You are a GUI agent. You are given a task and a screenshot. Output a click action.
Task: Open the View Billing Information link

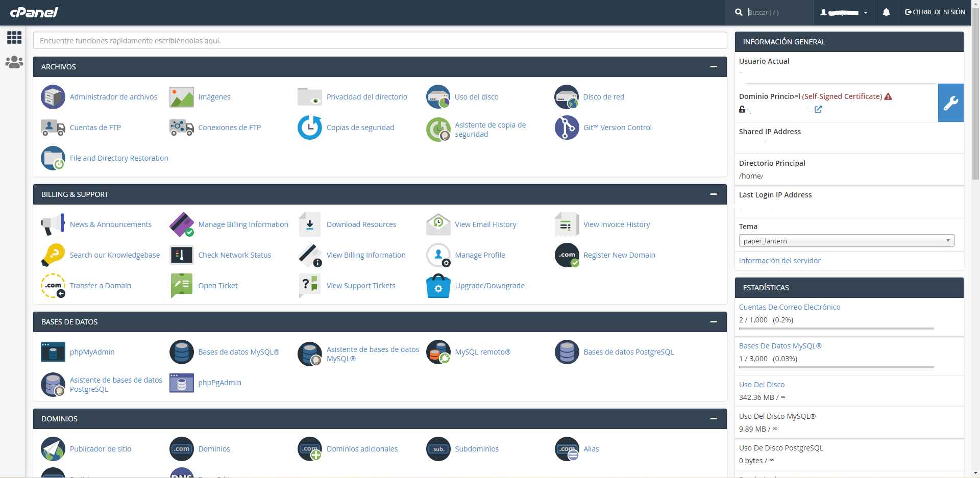366,255
